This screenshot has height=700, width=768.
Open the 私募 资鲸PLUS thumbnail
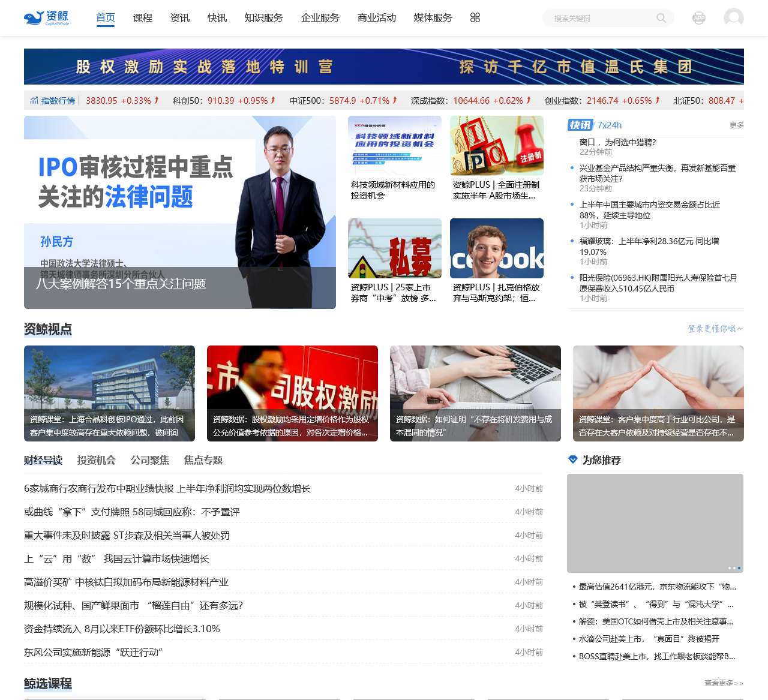[x=394, y=248]
